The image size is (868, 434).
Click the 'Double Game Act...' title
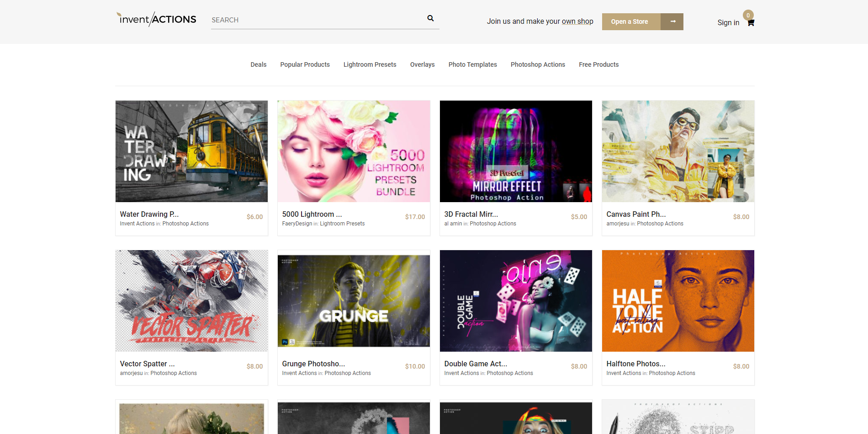tap(476, 364)
